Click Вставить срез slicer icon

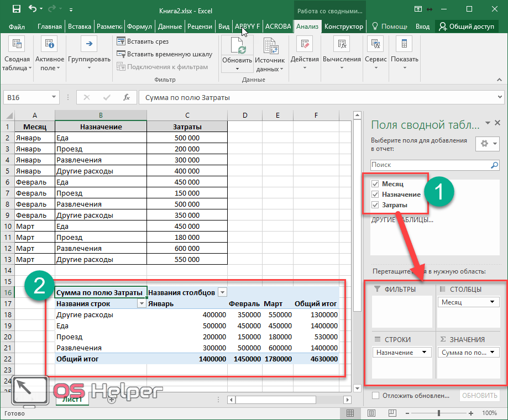[x=122, y=41]
